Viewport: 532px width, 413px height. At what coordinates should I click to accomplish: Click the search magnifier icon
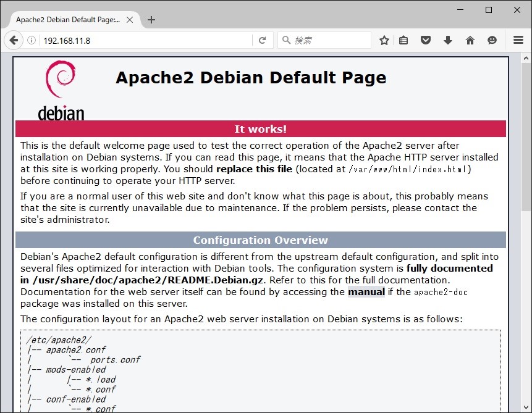(x=286, y=40)
